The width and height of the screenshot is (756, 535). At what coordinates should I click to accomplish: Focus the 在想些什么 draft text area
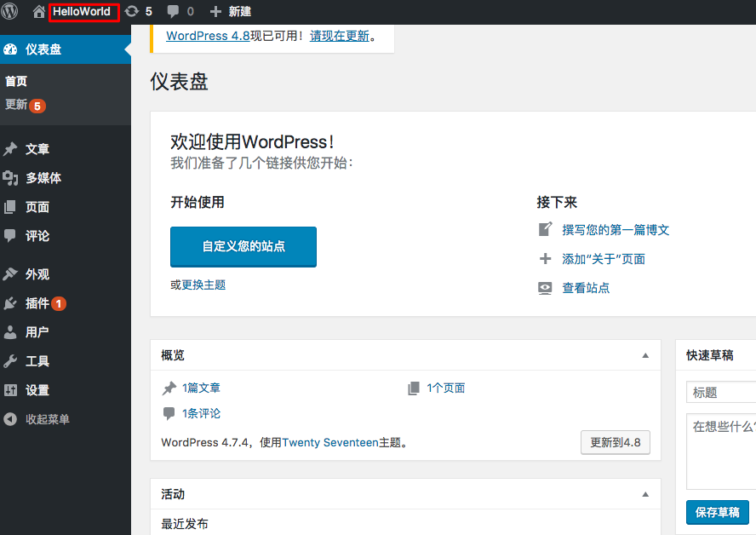tap(721, 452)
